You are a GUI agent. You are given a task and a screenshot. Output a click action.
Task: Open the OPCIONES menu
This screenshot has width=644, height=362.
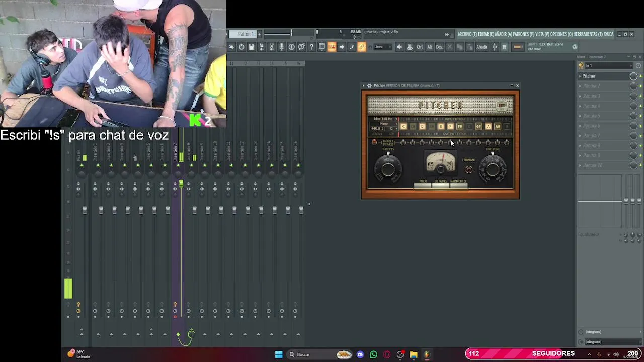(x=561, y=34)
